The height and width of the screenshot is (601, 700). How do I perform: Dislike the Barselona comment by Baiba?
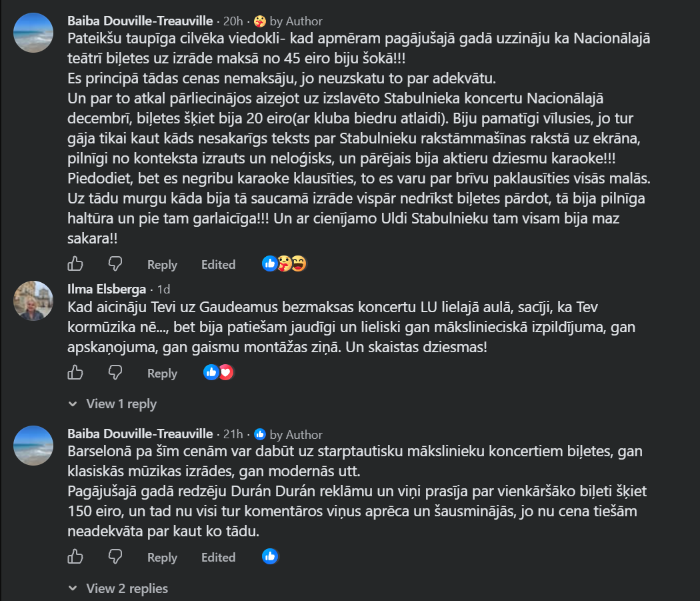coord(115,556)
